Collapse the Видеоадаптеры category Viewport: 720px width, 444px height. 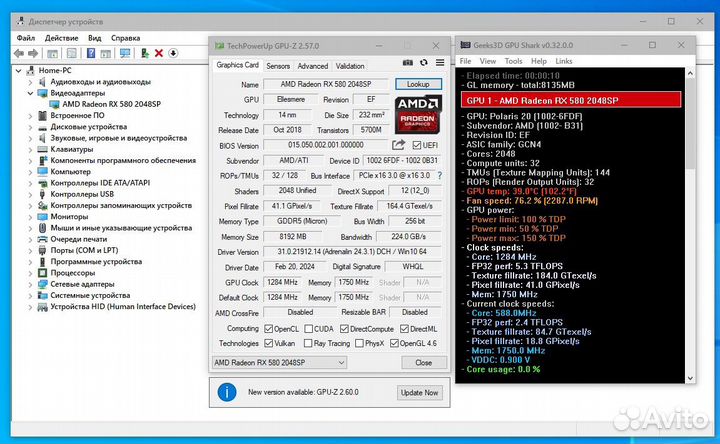(x=30, y=93)
